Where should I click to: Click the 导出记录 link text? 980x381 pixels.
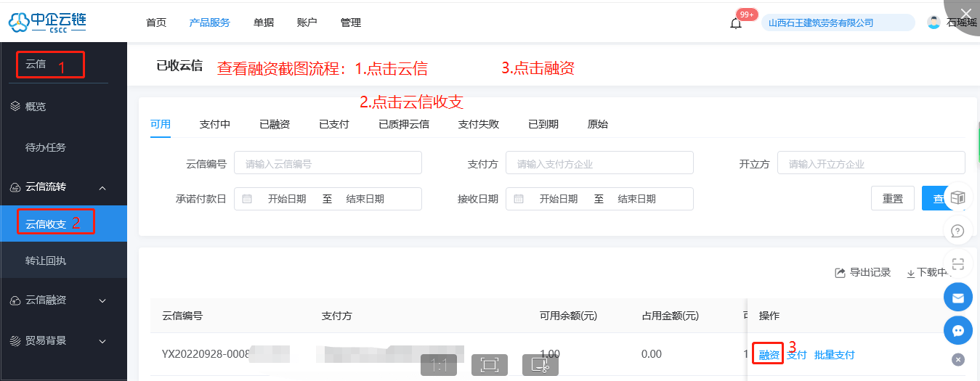(870, 273)
